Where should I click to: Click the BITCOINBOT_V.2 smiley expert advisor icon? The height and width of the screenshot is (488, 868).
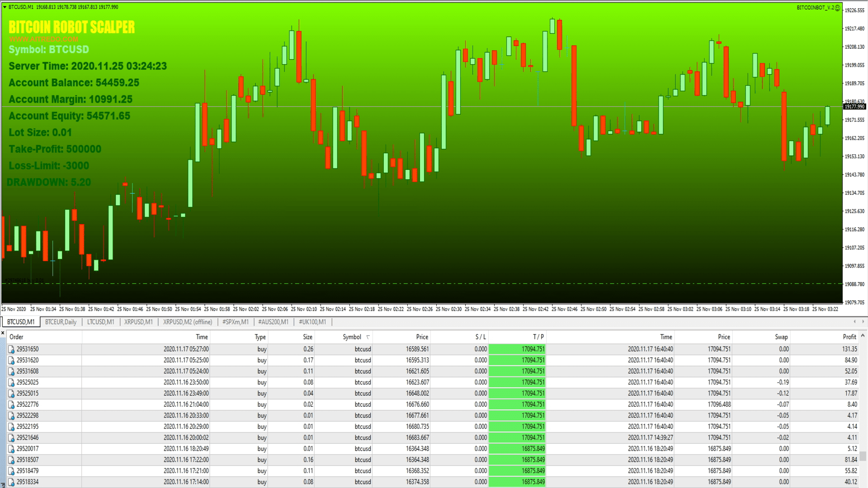[837, 8]
